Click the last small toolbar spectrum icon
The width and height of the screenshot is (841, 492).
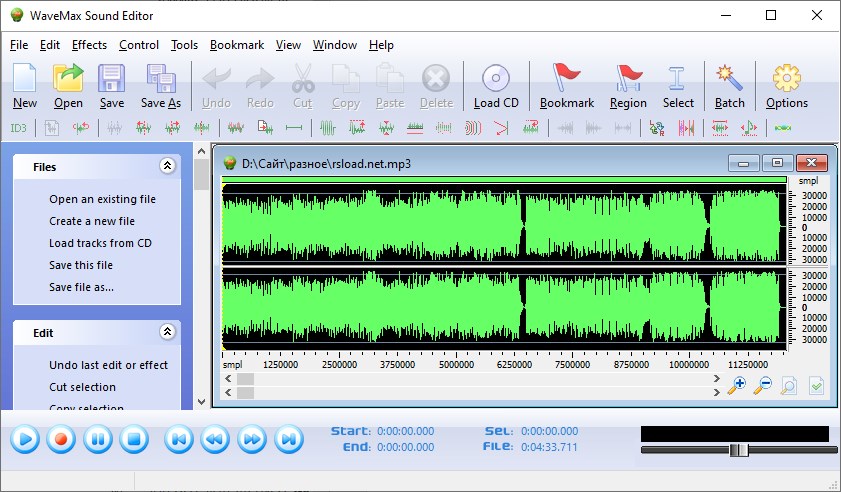point(783,128)
